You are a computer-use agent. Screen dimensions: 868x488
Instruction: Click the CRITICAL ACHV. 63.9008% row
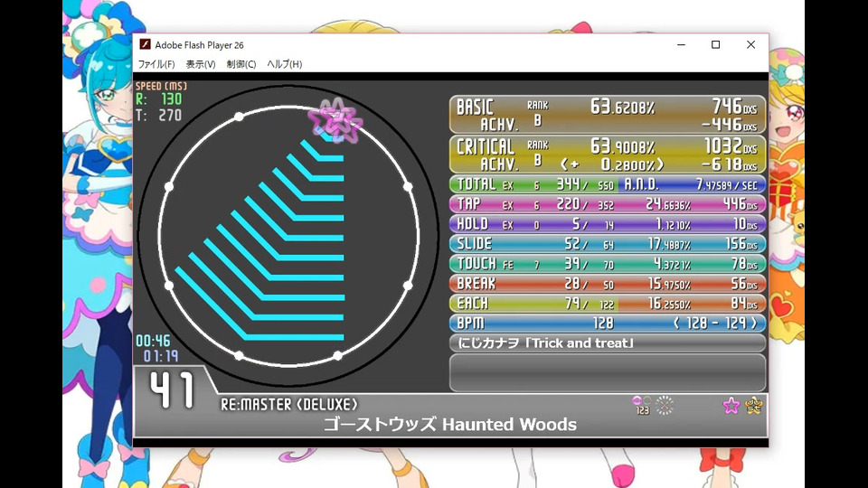[x=608, y=155]
